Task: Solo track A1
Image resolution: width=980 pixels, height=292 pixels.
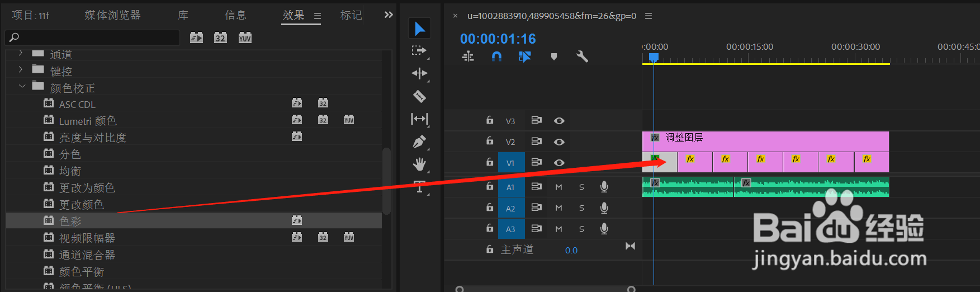Action: point(581,187)
